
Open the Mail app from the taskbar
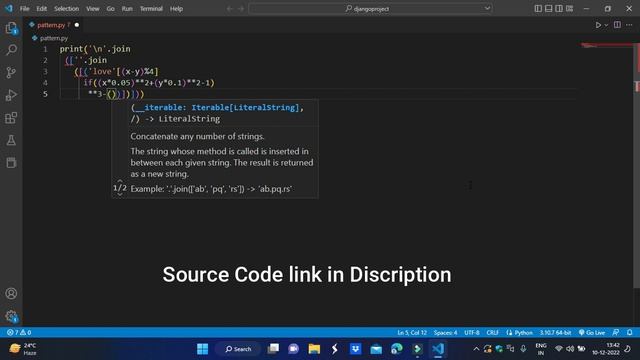(376, 349)
